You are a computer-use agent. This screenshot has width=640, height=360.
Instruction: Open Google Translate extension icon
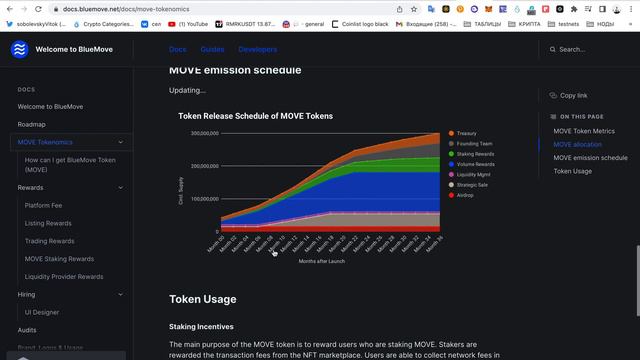click(x=431, y=9)
